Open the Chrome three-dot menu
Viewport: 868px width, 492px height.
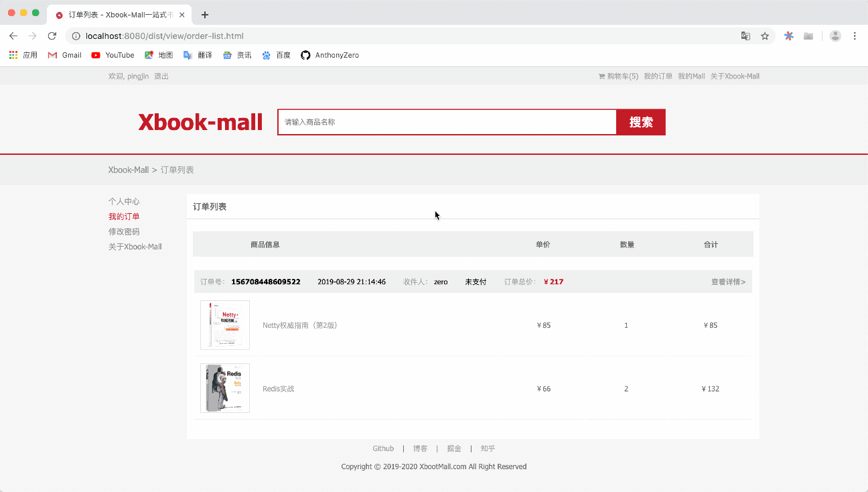pyautogui.click(x=855, y=36)
